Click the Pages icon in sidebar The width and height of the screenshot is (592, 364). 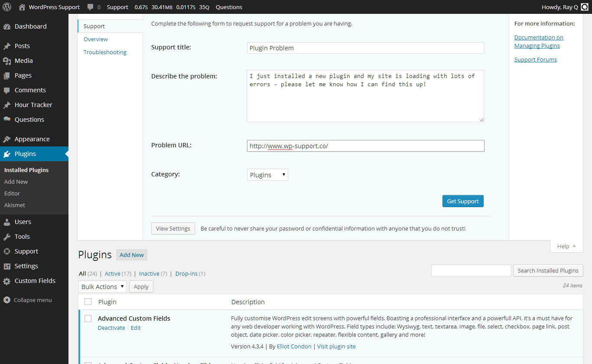pos(7,75)
